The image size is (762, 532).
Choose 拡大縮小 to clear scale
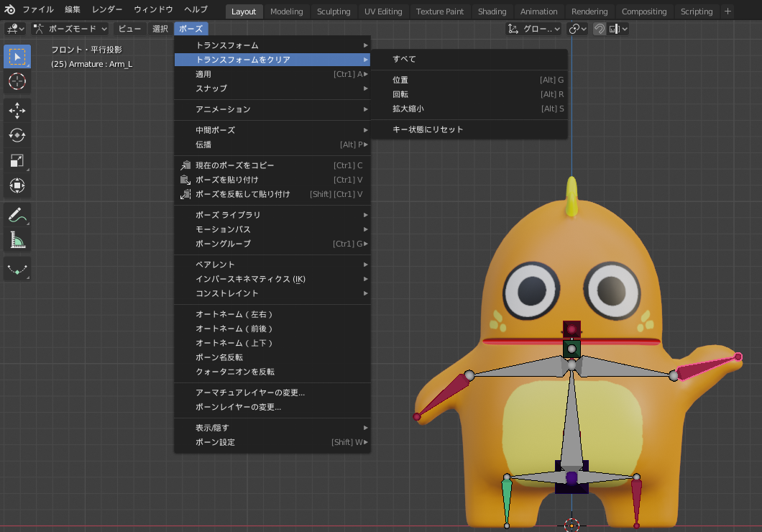[469, 109]
